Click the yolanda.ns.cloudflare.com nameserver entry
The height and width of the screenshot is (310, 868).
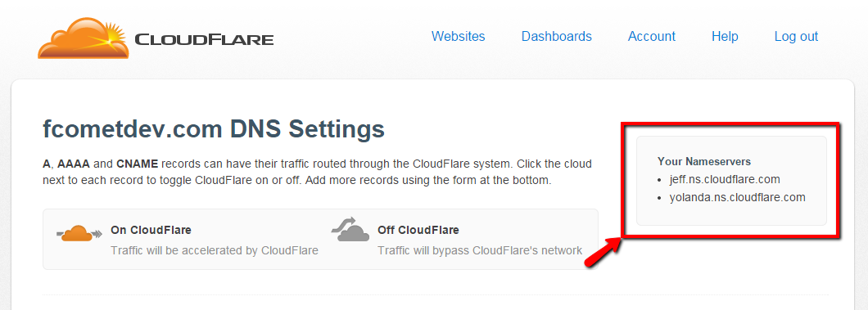(737, 197)
